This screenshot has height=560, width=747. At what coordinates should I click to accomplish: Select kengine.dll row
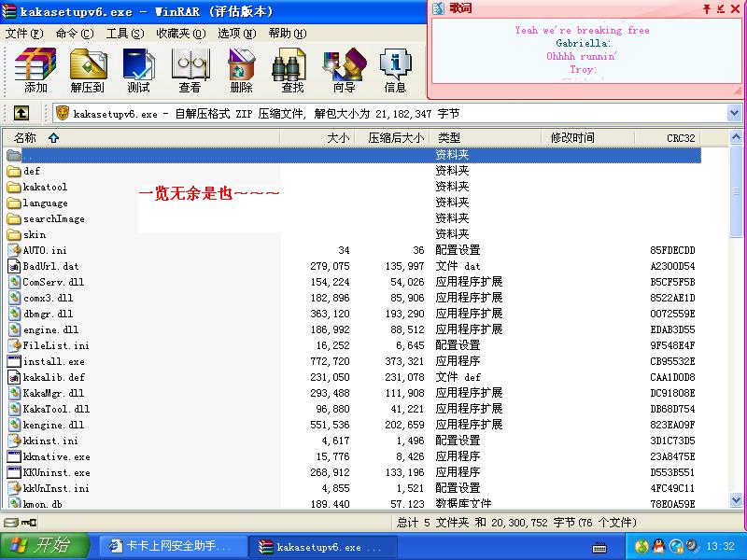[x=353, y=425]
